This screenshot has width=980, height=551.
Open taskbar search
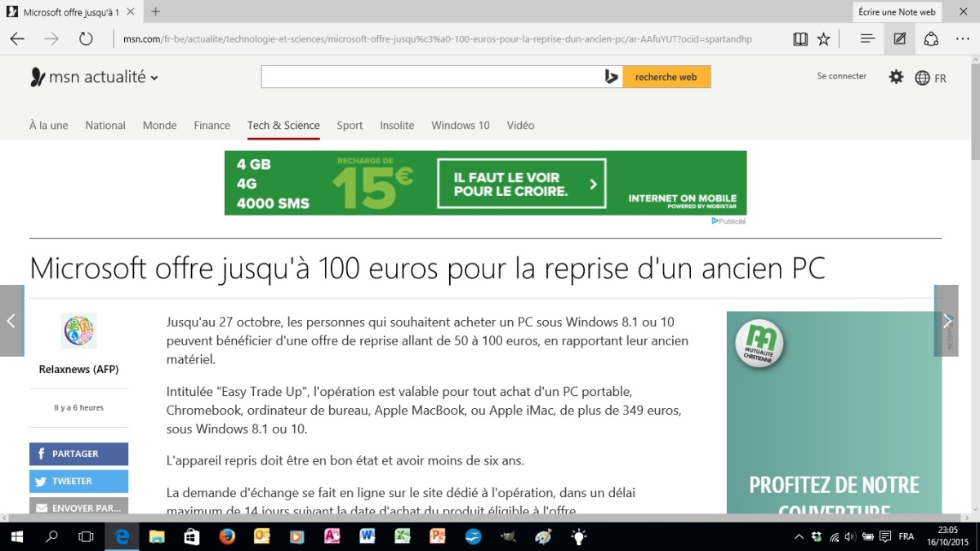tap(51, 536)
